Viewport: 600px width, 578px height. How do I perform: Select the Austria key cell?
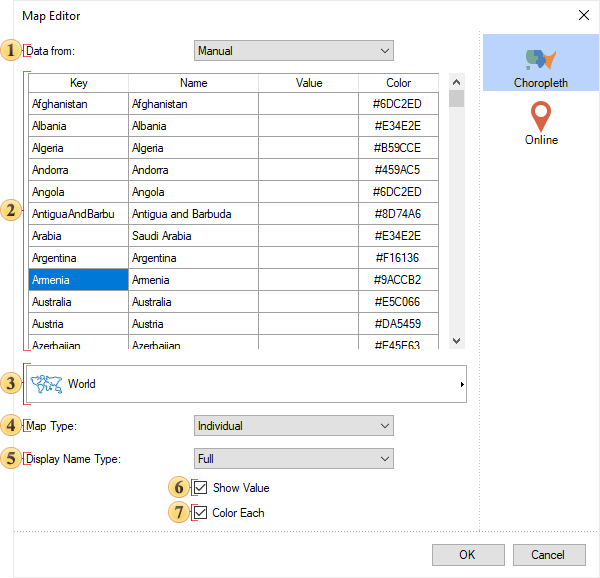click(78, 324)
